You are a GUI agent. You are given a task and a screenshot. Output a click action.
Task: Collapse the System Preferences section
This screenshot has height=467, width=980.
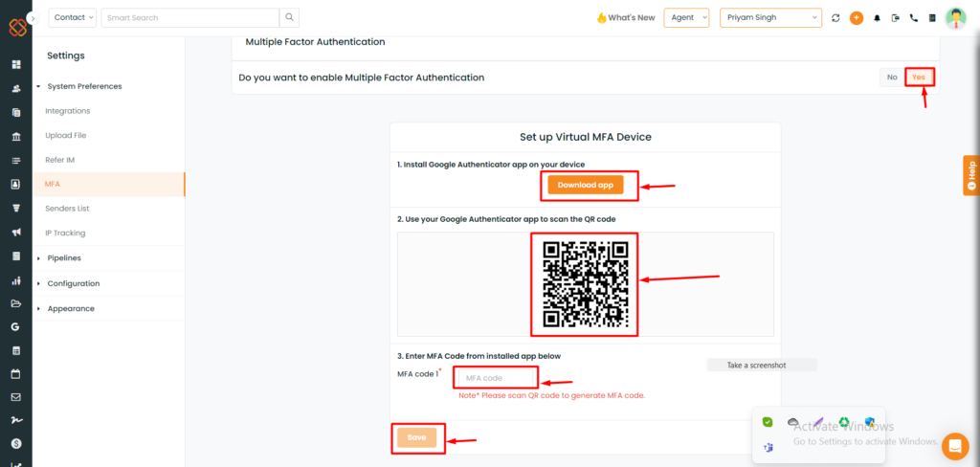click(84, 86)
